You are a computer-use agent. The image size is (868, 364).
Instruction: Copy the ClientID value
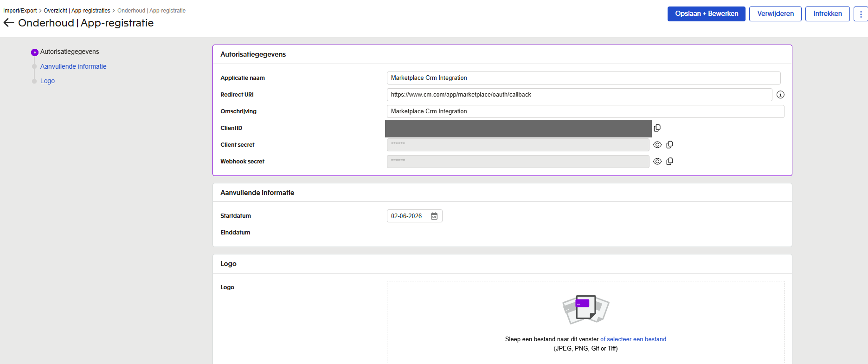click(657, 128)
